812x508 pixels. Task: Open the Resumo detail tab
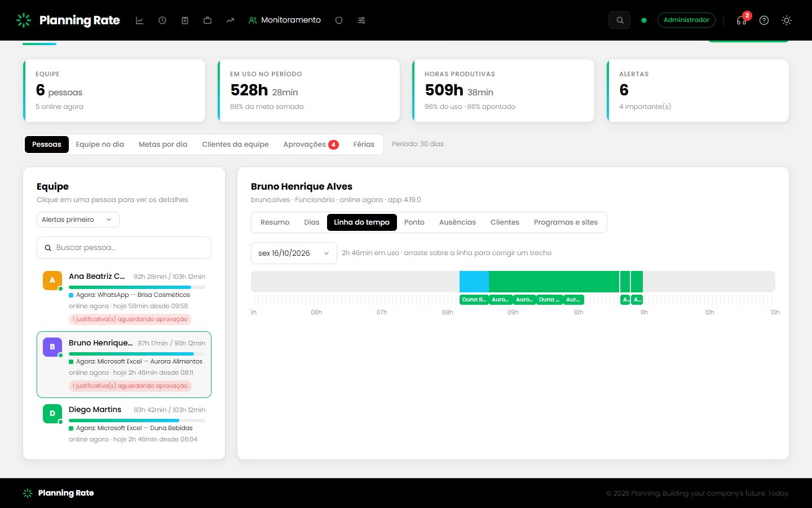pos(275,222)
